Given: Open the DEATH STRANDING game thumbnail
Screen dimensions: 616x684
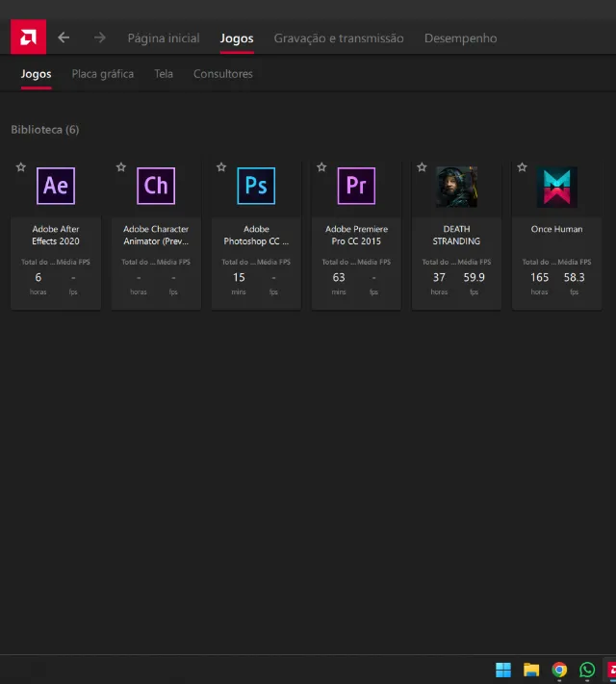Looking at the screenshot, I should pyautogui.click(x=456, y=187).
